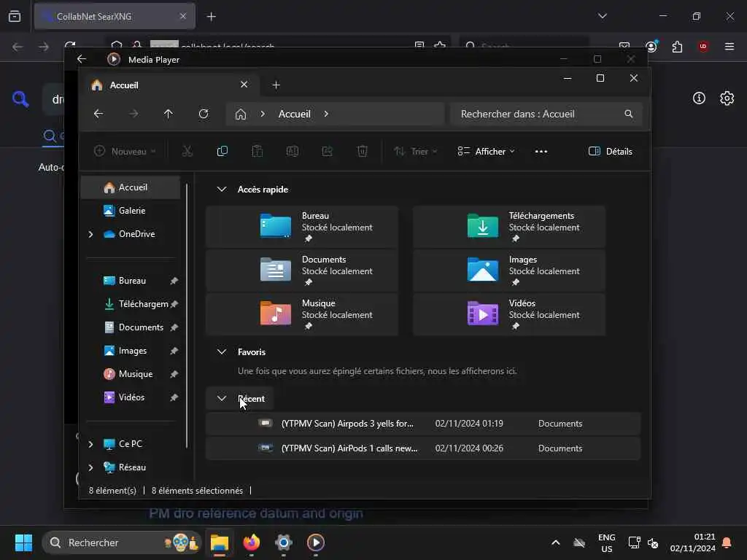This screenshot has width=747, height=560.
Task: Open File Explorer from the taskbar
Action: coord(220,542)
